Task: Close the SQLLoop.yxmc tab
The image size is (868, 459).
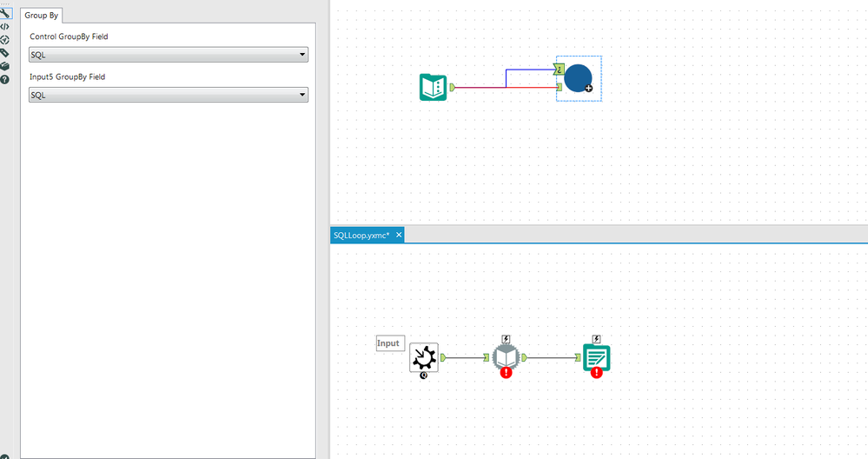Action: tap(399, 235)
